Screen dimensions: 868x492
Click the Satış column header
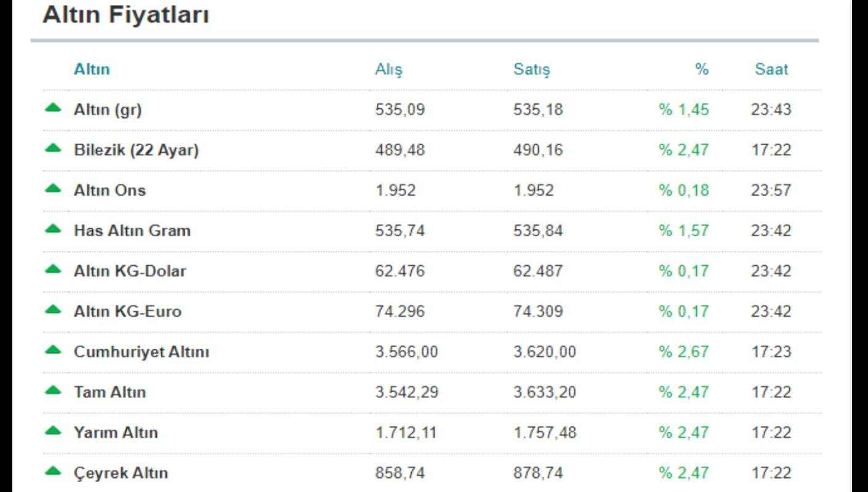tap(531, 70)
